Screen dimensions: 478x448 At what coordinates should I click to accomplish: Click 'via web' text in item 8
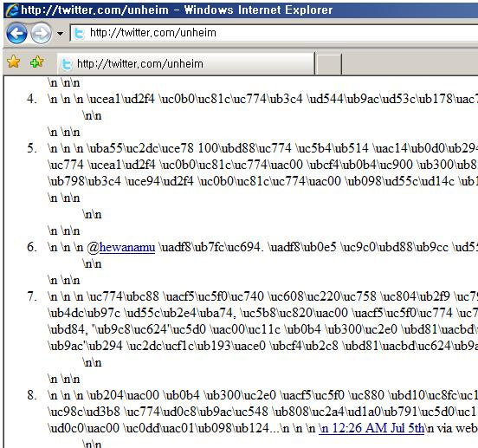click(457, 428)
